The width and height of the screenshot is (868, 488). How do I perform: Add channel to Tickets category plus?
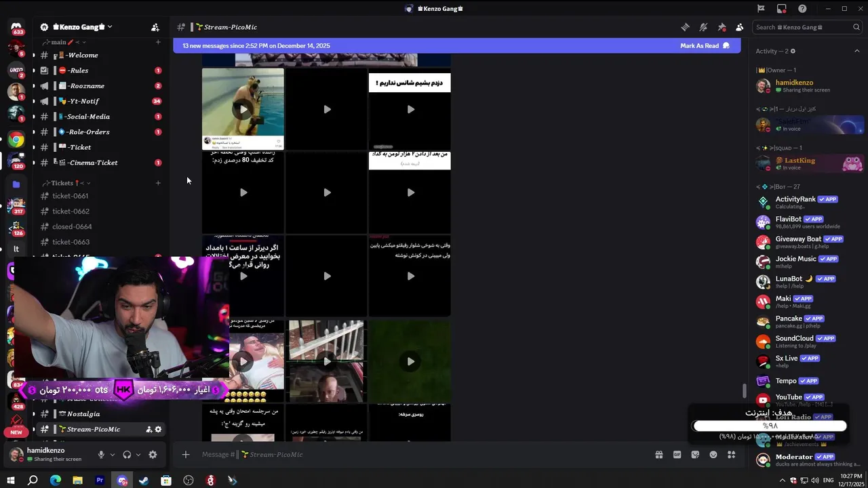158,183
